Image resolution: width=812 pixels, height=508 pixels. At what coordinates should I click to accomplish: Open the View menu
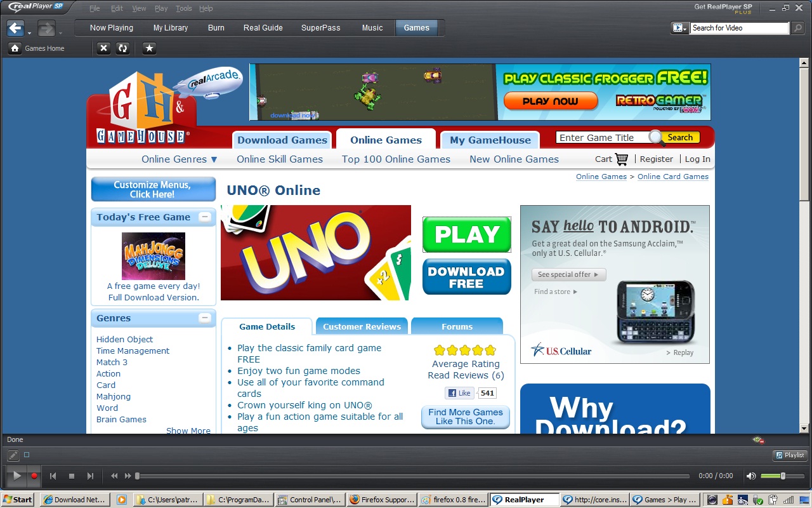tap(139, 8)
